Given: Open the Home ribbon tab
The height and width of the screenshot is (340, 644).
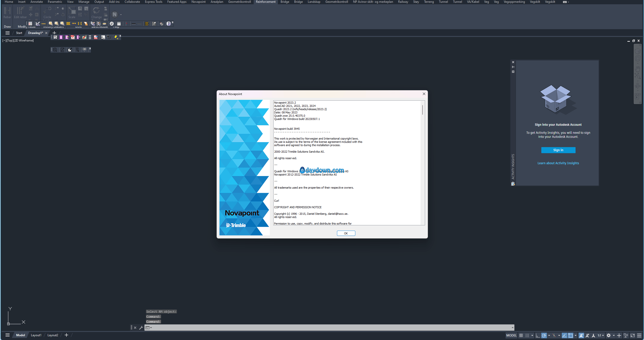Looking at the screenshot, I should coord(9,2).
